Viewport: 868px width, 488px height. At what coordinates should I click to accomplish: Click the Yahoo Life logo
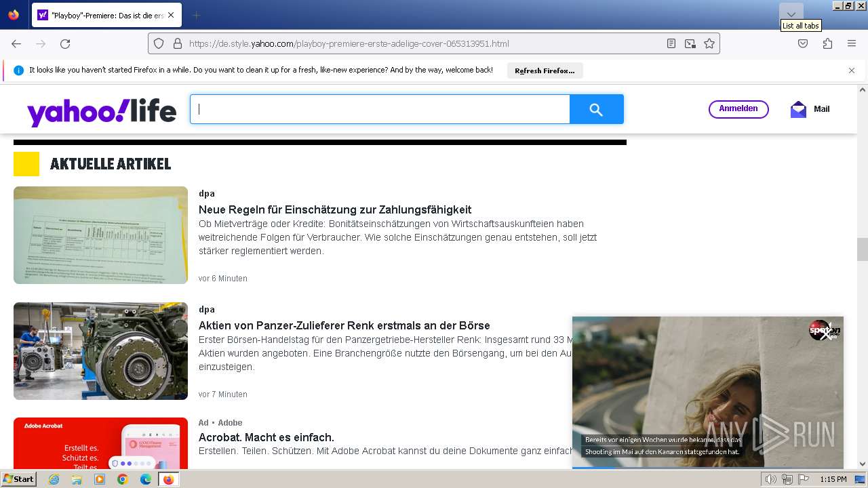click(x=101, y=110)
